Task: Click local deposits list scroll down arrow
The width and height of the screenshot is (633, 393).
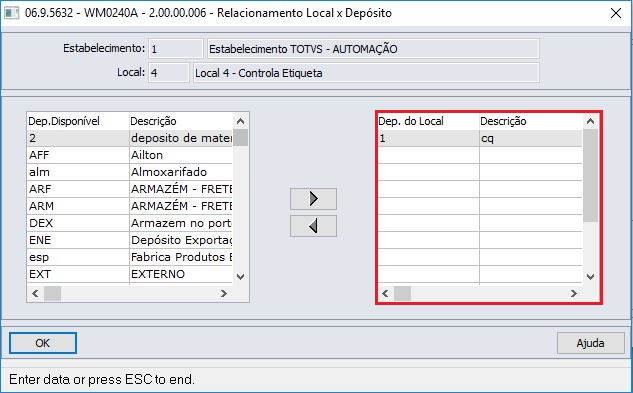Action: coord(591,277)
